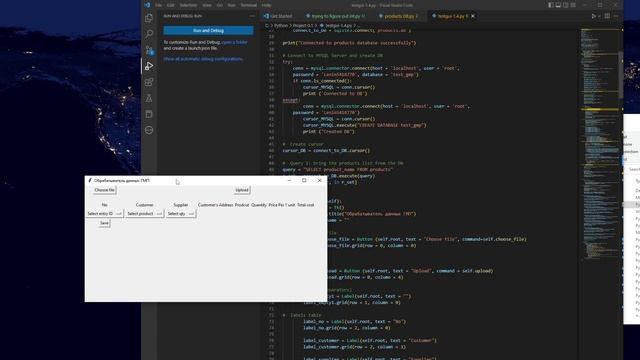Open the Go menu
640x360 pixels.
pos(220,5)
